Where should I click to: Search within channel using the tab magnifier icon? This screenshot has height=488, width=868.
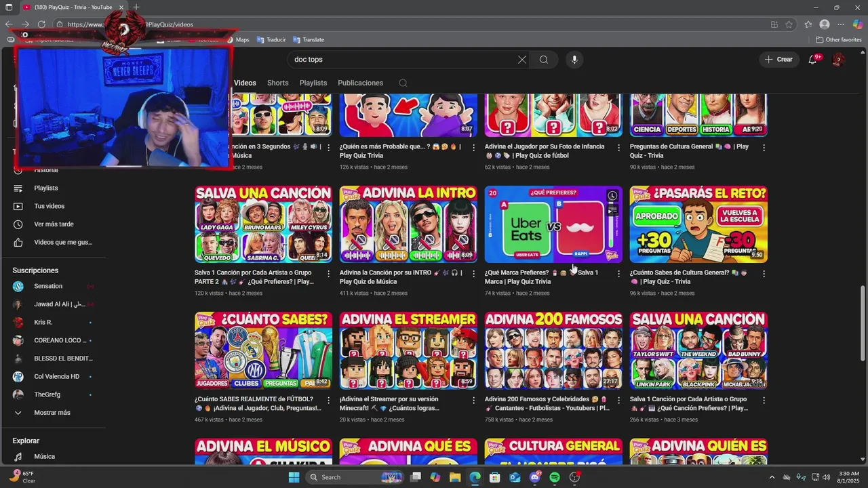pyautogui.click(x=403, y=83)
